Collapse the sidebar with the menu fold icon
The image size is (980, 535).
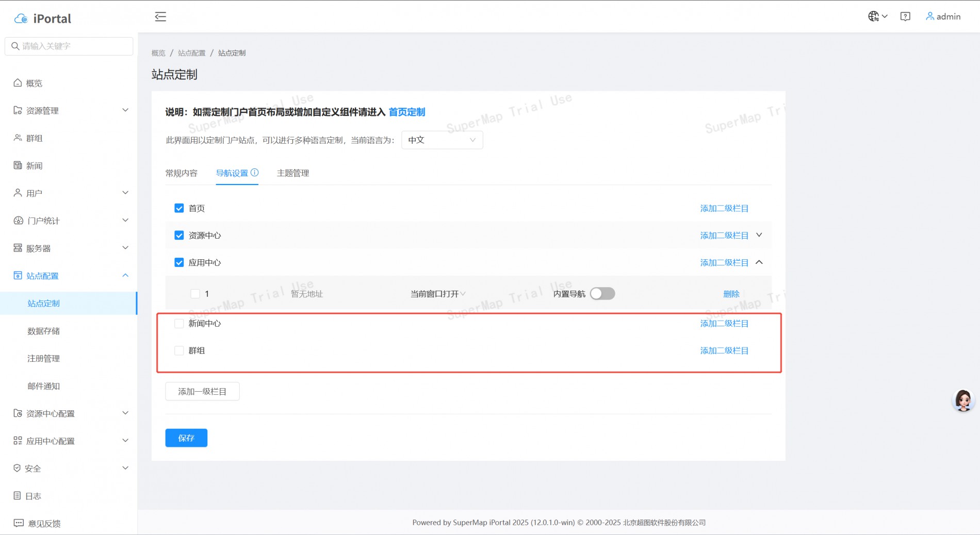click(160, 16)
